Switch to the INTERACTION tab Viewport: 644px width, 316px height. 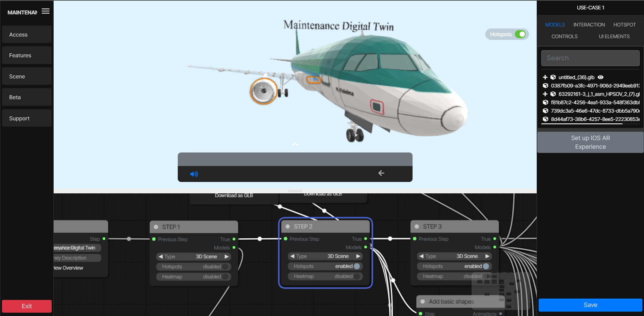589,25
